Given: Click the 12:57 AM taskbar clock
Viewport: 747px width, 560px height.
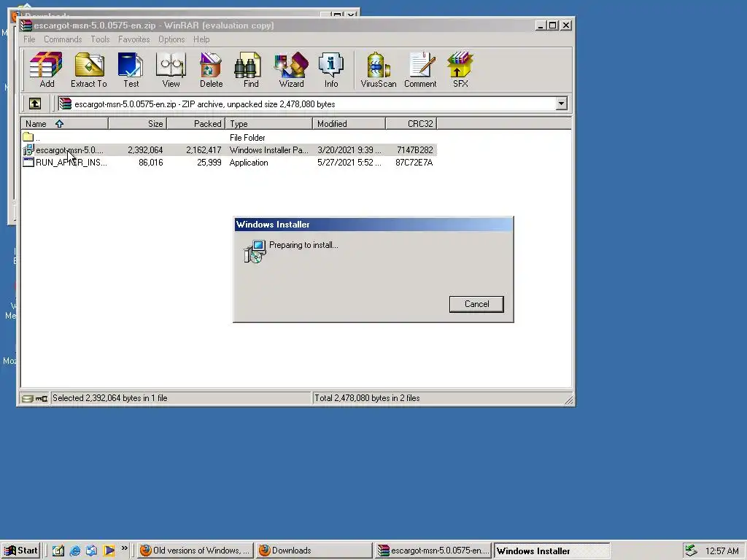Looking at the screenshot, I should click(x=721, y=551).
